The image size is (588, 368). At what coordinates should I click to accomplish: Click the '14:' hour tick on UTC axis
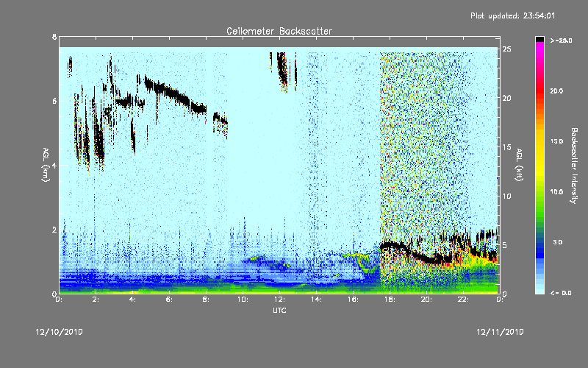[x=317, y=300]
